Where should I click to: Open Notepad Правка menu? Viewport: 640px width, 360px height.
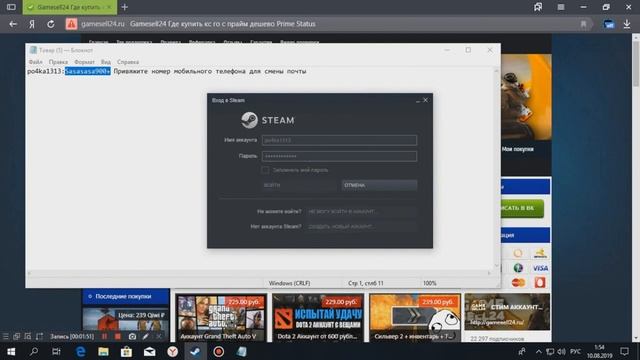58,62
